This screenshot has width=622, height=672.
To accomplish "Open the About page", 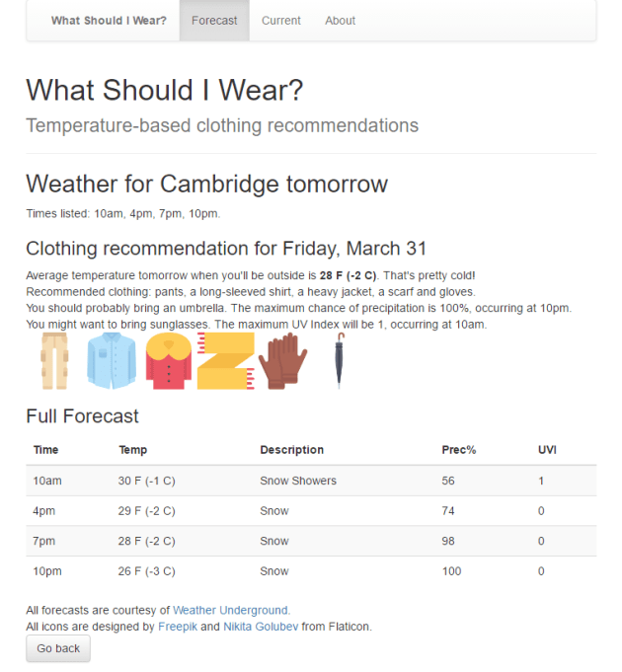I will click(x=341, y=21).
